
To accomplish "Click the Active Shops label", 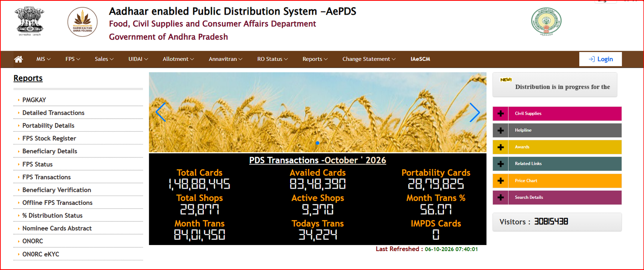I will click(318, 198).
